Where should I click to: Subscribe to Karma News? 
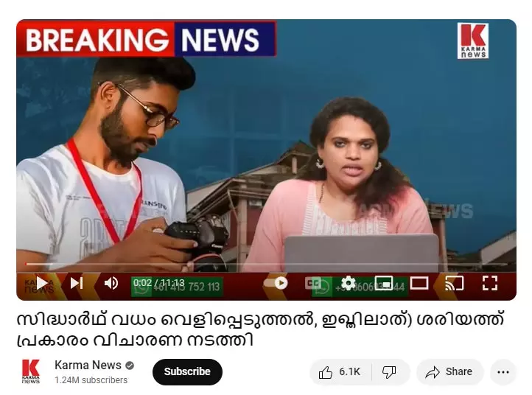click(187, 372)
